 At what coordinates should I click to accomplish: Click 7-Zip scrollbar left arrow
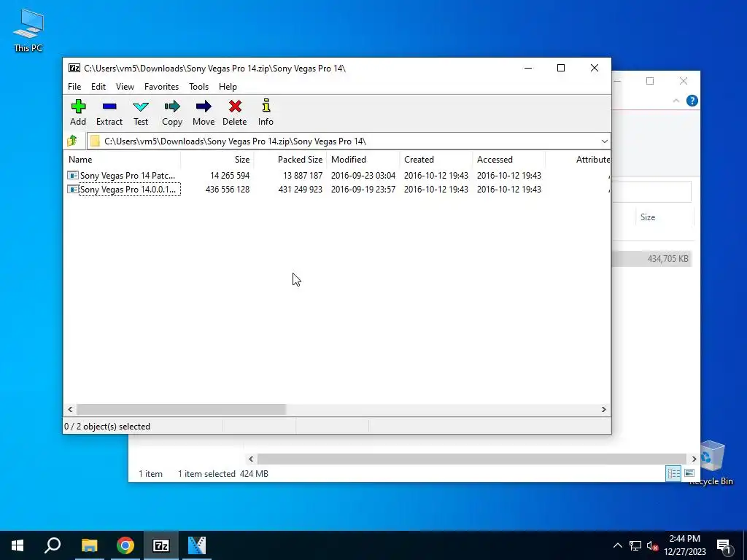pyautogui.click(x=70, y=409)
